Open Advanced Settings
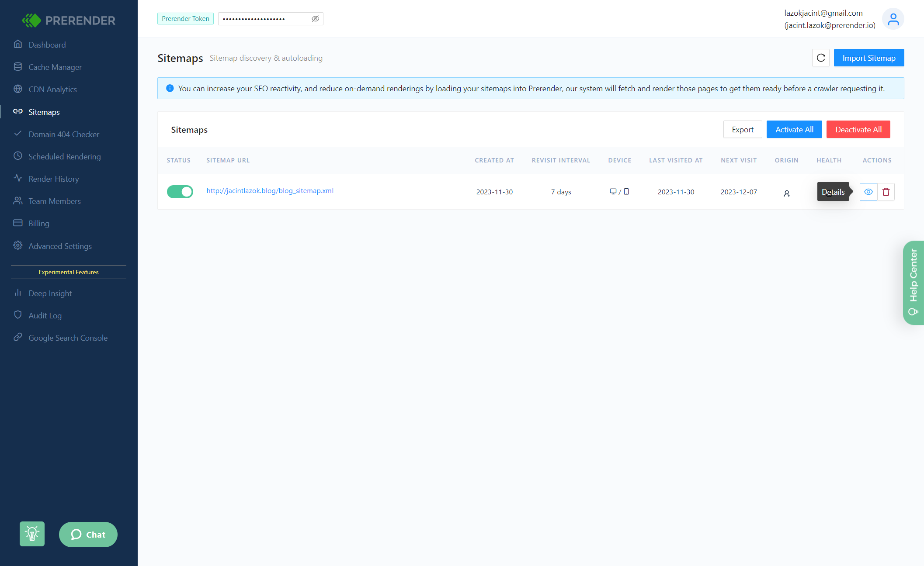This screenshot has height=566, width=924. pos(60,246)
